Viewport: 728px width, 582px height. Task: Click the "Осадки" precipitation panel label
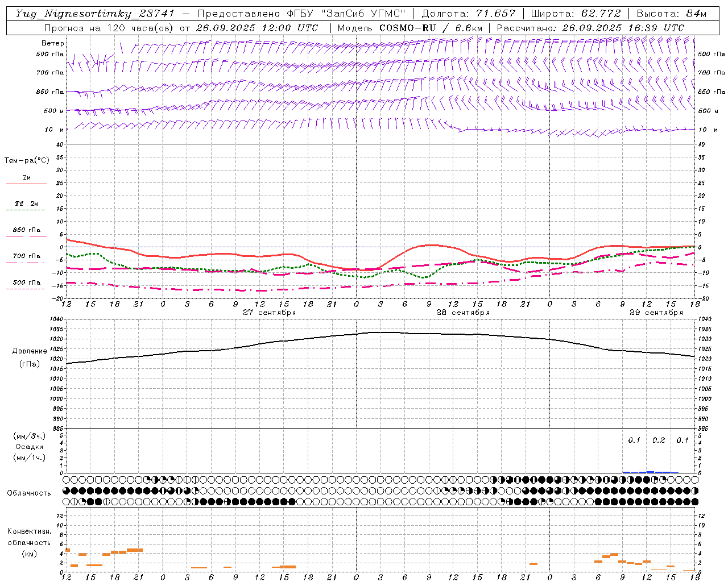30,447
